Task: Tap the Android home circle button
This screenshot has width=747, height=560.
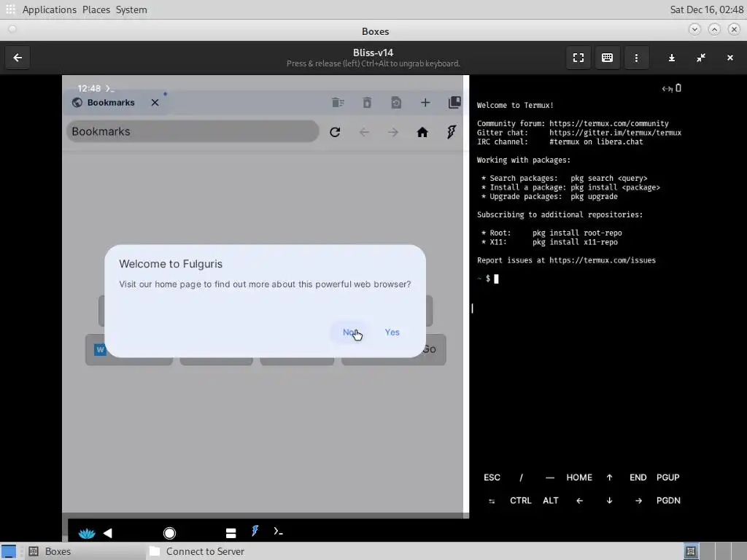Action: 169,533
